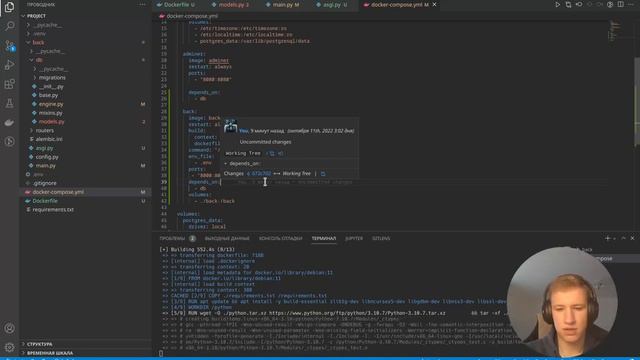Image resolution: width=640 pixels, height=360 pixels.
Task: Select the ТЕРМИНАЛ panel tab
Action: (x=324, y=238)
